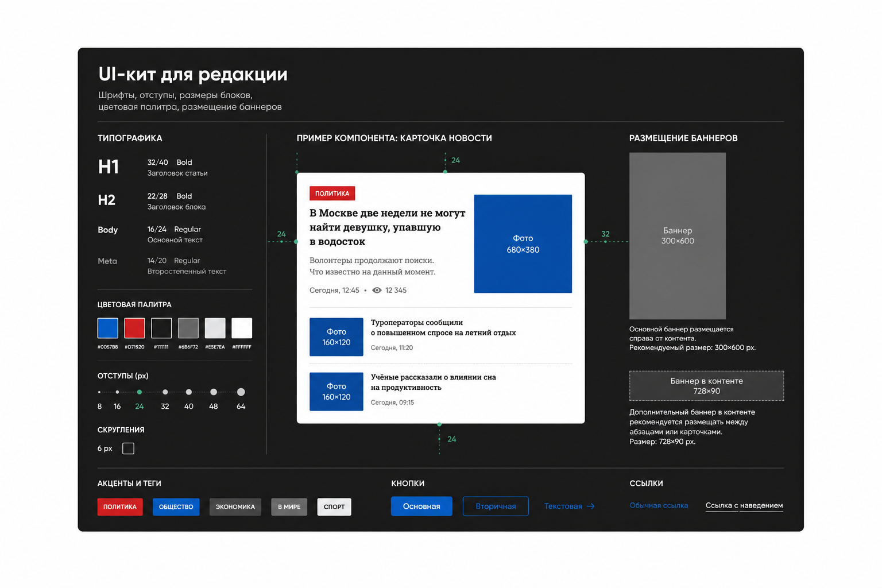Open headline Туроператоры сообщили
The height and width of the screenshot is (588, 882).
tap(443, 328)
